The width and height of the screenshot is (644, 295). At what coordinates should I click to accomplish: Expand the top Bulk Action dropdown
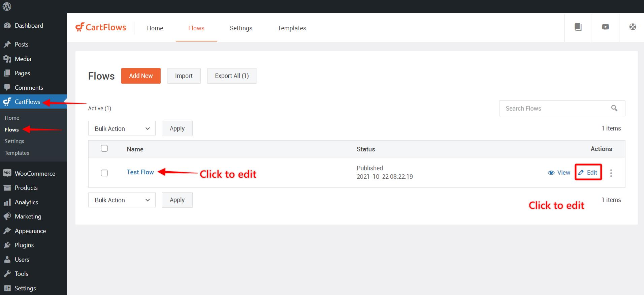[122, 128]
